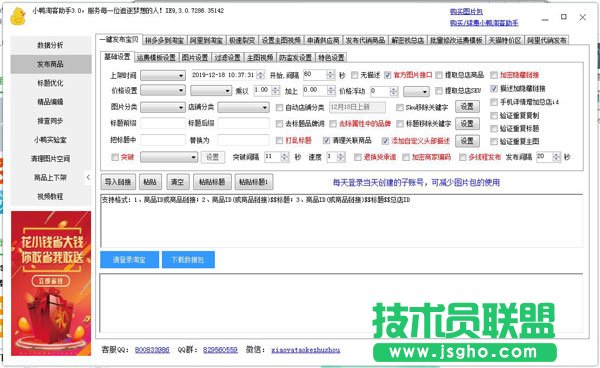
Task: Open 标题优化 in the sidebar
Action: tap(51, 83)
